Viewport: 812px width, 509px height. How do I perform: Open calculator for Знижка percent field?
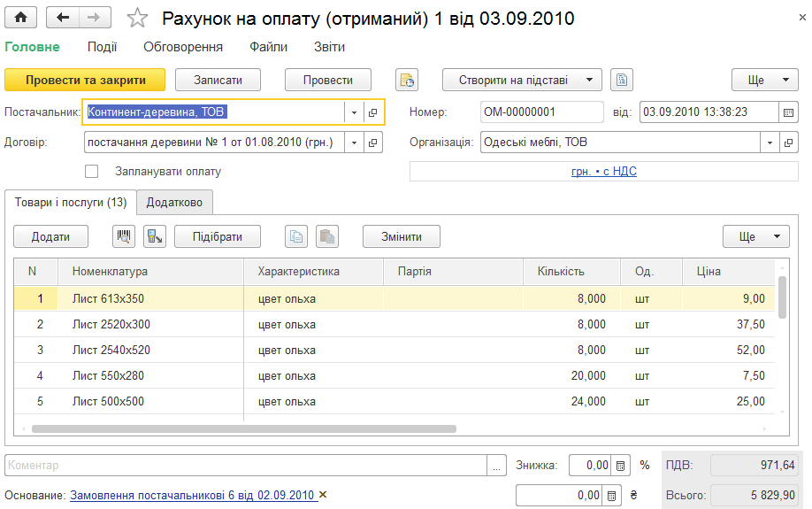click(x=620, y=466)
